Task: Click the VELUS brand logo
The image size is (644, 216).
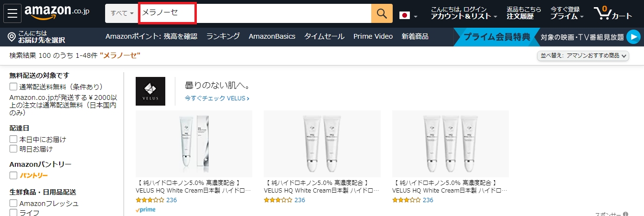Action: [x=150, y=91]
